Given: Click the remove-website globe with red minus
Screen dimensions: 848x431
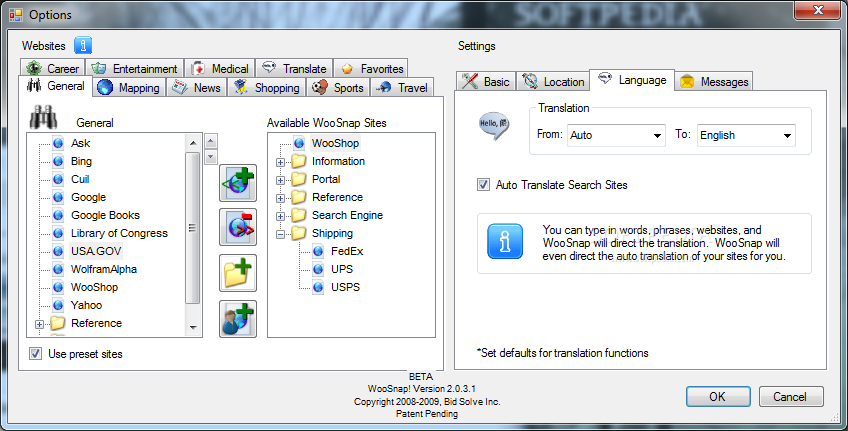Looking at the screenshot, I should [x=238, y=227].
